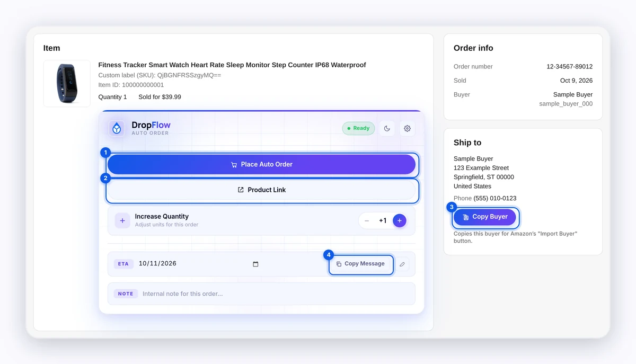Click the Sample Buyer name in Order info
The height and width of the screenshot is (364, 636).
pos(573,94)
